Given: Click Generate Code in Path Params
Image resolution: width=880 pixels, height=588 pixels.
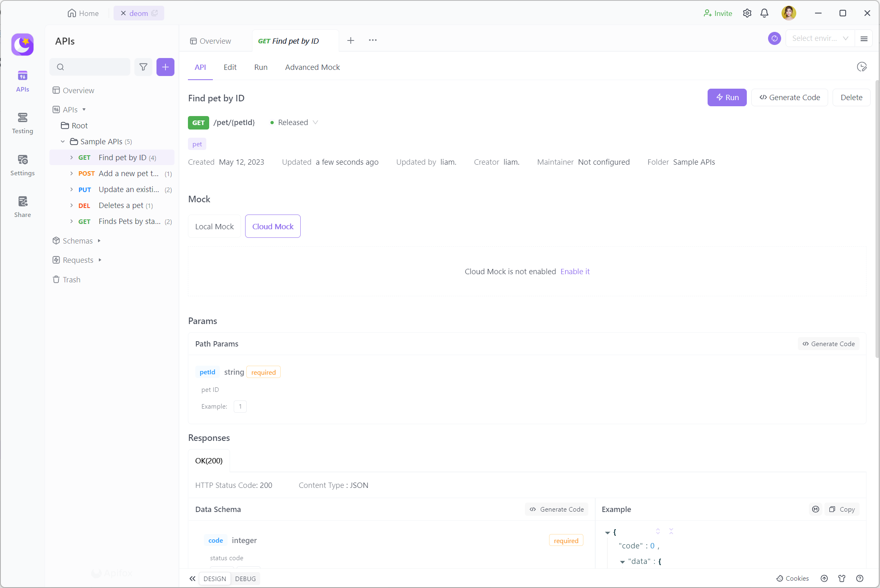Looking at the screenshot, I should [829, 344].
